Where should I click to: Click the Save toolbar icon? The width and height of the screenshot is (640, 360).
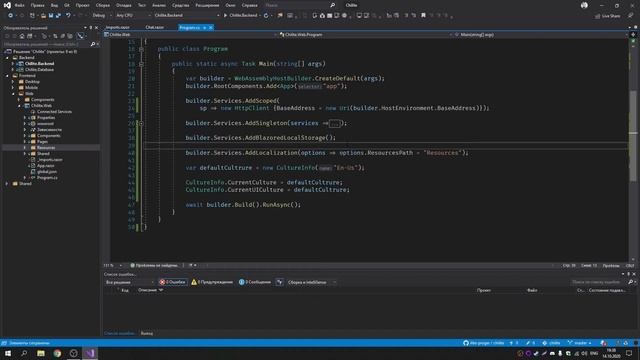click(51, 16)
